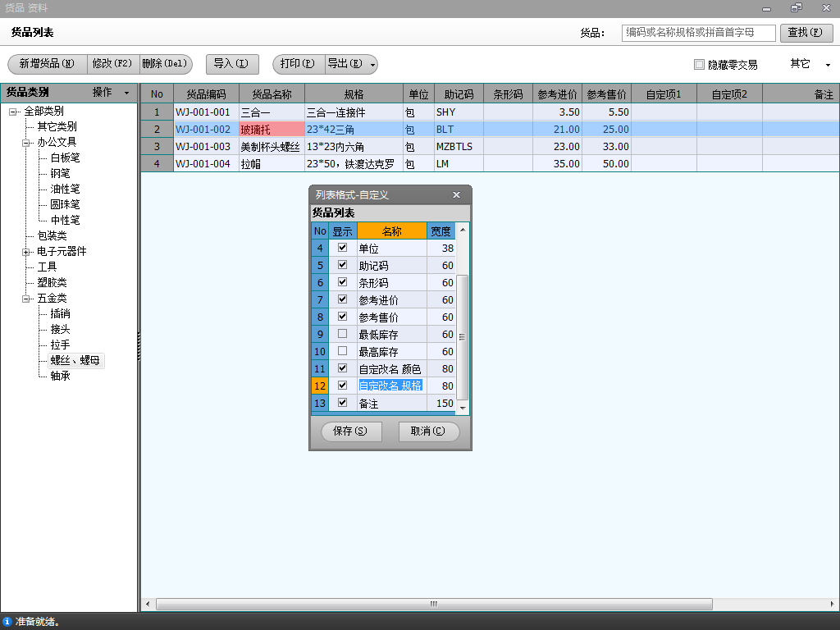Select the 轴承 category
Screen dimensions: 840x630
pyautogui.click(x=60, y=376)
